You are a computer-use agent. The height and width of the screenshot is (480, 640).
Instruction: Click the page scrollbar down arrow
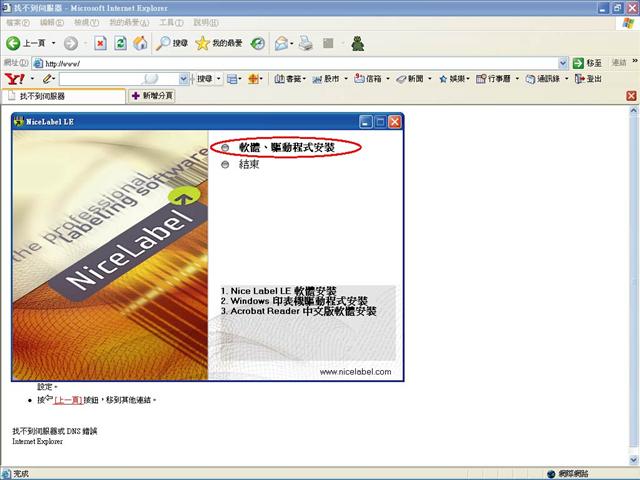(x=634, y=460)
